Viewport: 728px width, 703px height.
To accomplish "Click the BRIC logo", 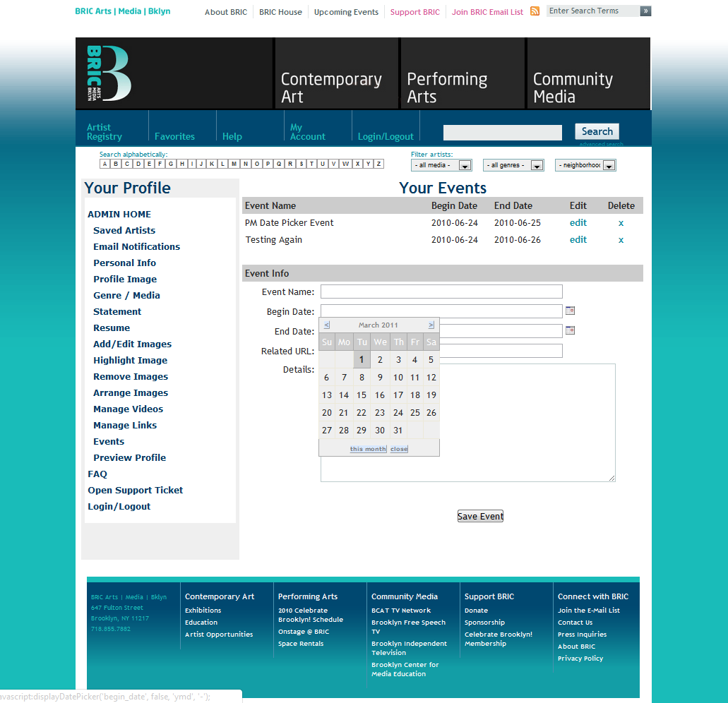I will [109, 73].
